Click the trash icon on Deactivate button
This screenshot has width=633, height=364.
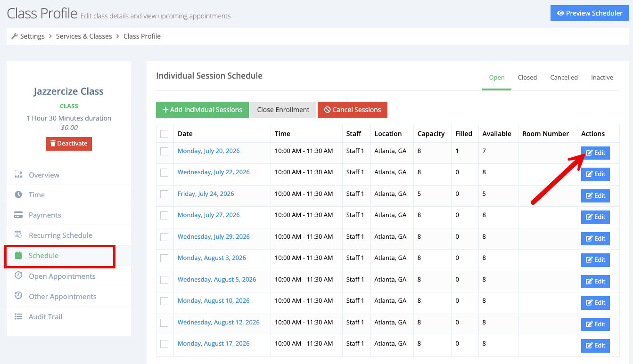click(53, 144)
